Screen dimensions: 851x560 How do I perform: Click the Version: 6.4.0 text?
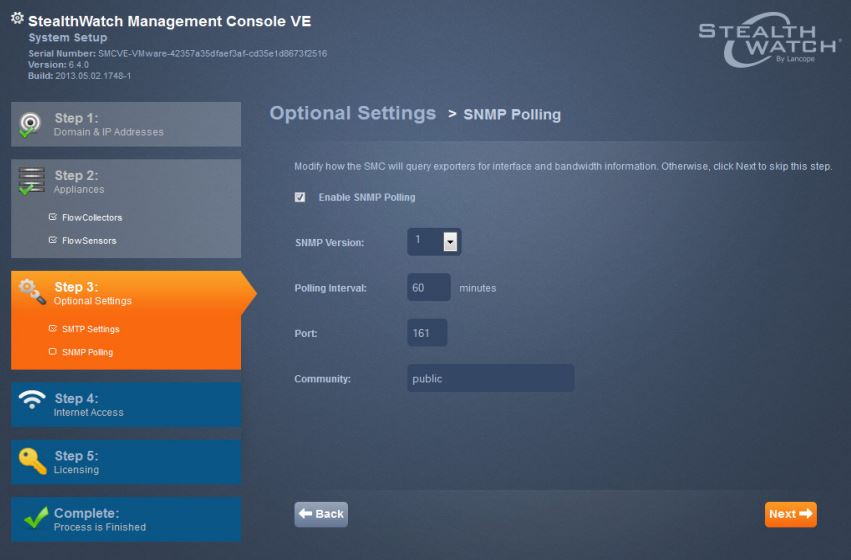pos(59,65)
